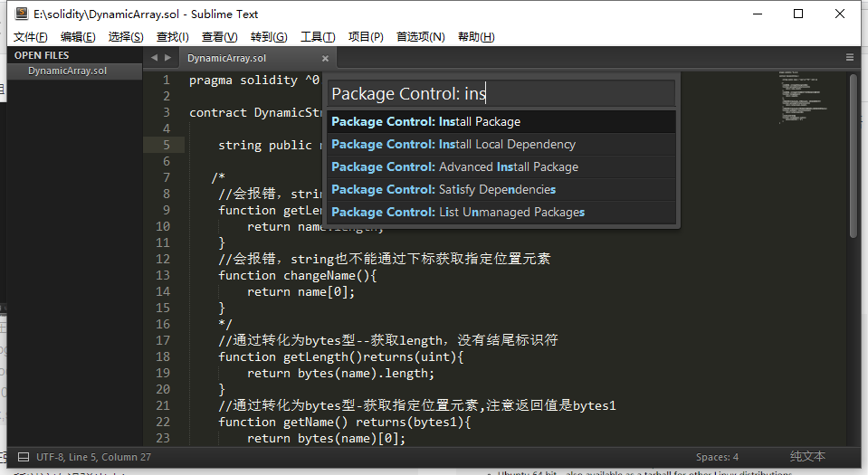
Task: Click the tab back arrow icon
Action: coord(154,58)
